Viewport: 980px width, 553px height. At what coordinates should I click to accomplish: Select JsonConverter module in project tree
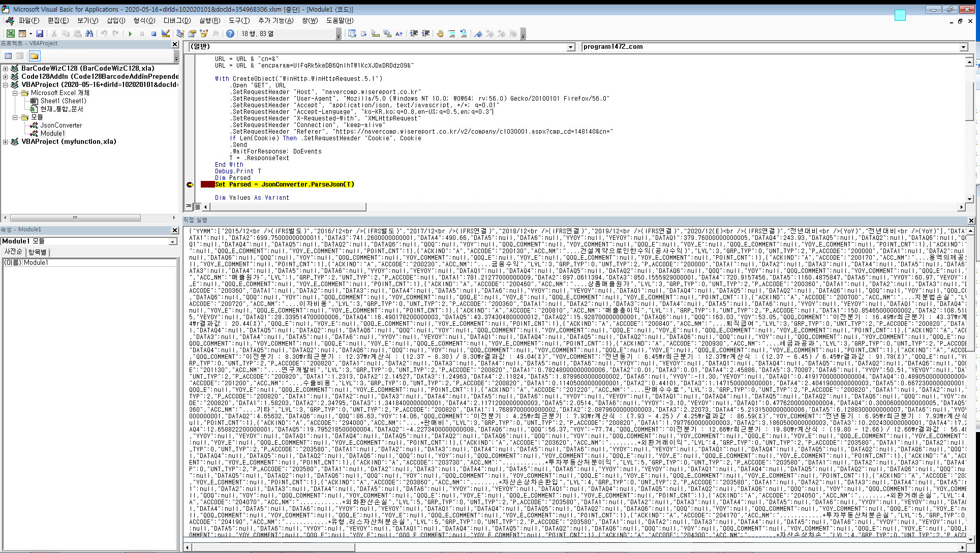pyautogui.click(x=61, y=125)
